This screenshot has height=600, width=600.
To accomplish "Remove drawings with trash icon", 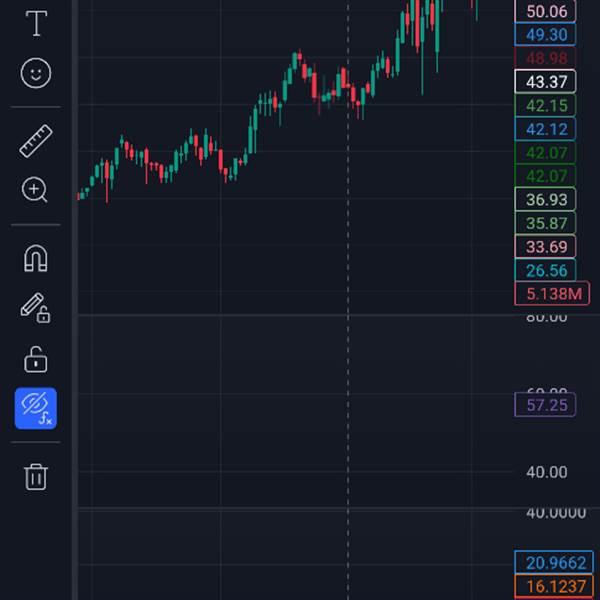I will [x=36, y=477].
